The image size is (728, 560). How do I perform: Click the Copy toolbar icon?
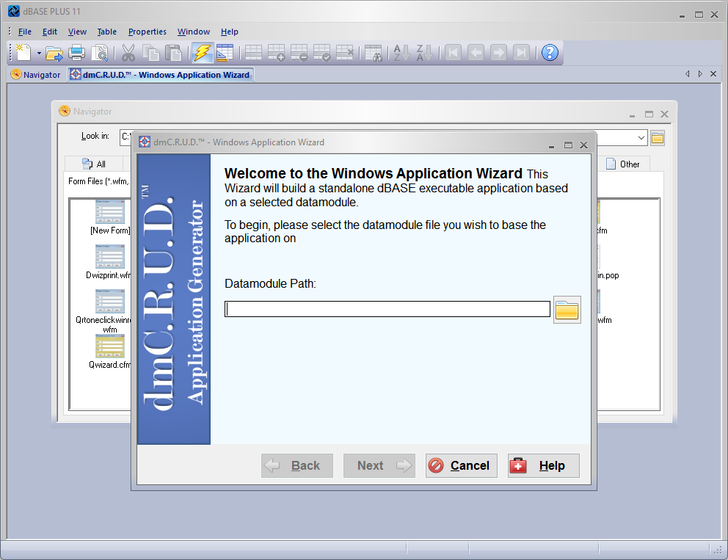coord(151,53)
